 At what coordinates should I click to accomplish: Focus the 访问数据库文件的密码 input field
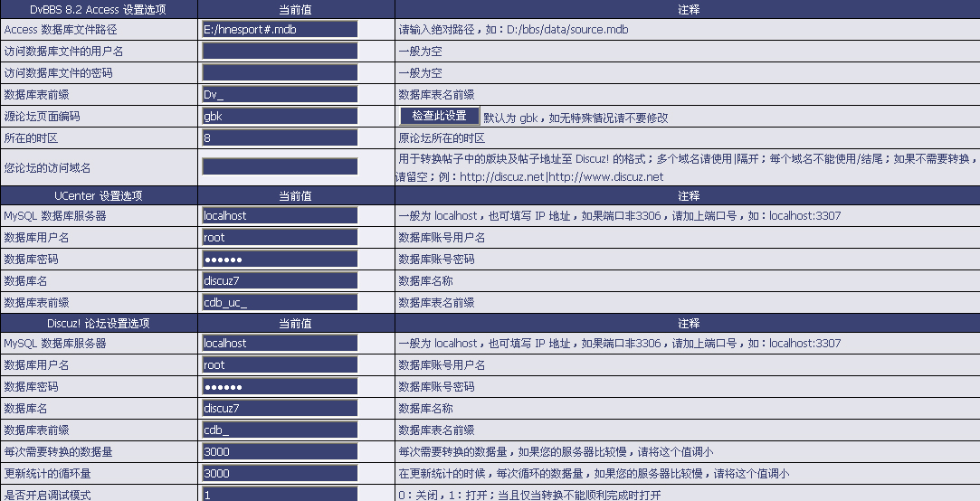point(280,72)
